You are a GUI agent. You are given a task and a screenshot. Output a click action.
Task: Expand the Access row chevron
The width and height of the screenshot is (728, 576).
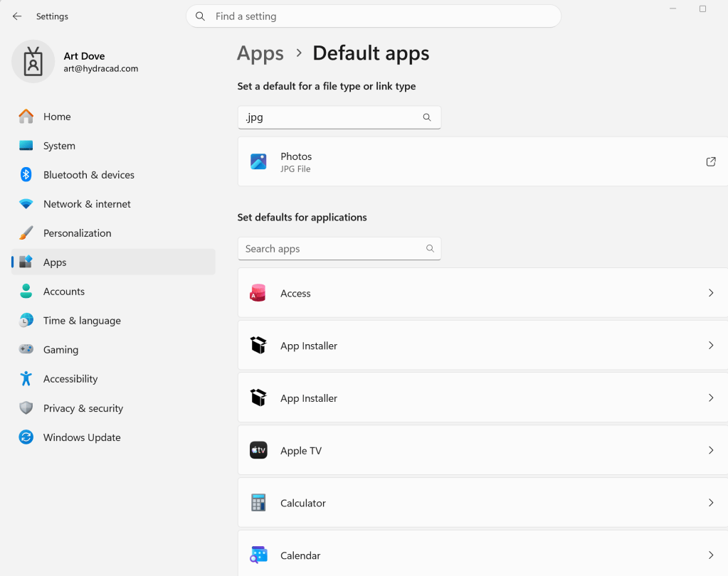coord(711,293)
